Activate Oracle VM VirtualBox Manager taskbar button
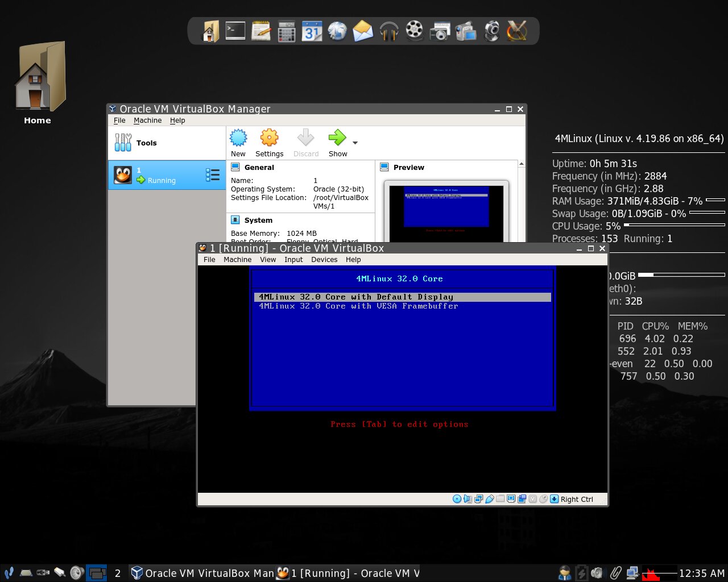 [x=202, y=573]
